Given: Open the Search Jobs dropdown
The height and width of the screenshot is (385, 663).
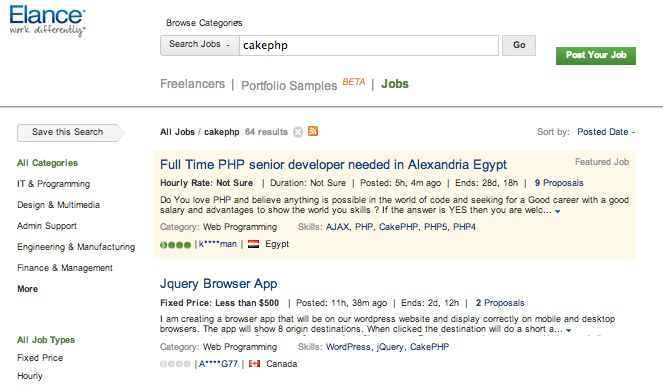Looking at the screenshot, I should pyautogui.click(x=200, y=45).
